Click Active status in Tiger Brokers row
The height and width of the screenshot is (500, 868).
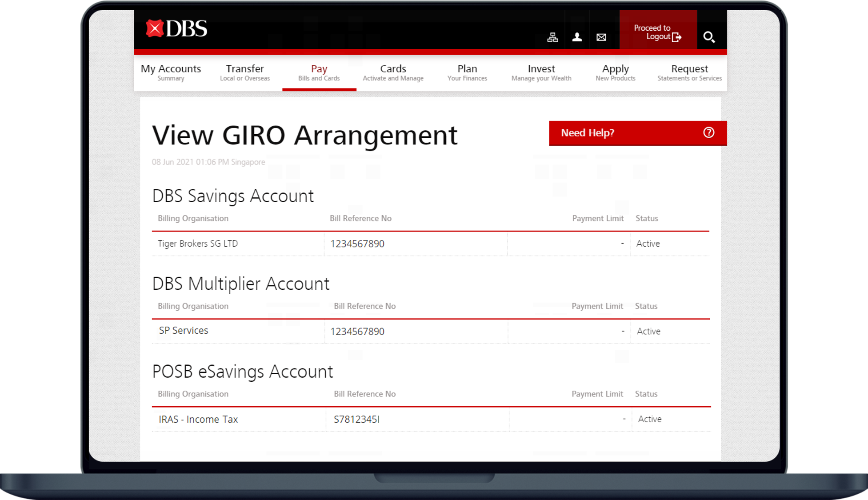648,244
